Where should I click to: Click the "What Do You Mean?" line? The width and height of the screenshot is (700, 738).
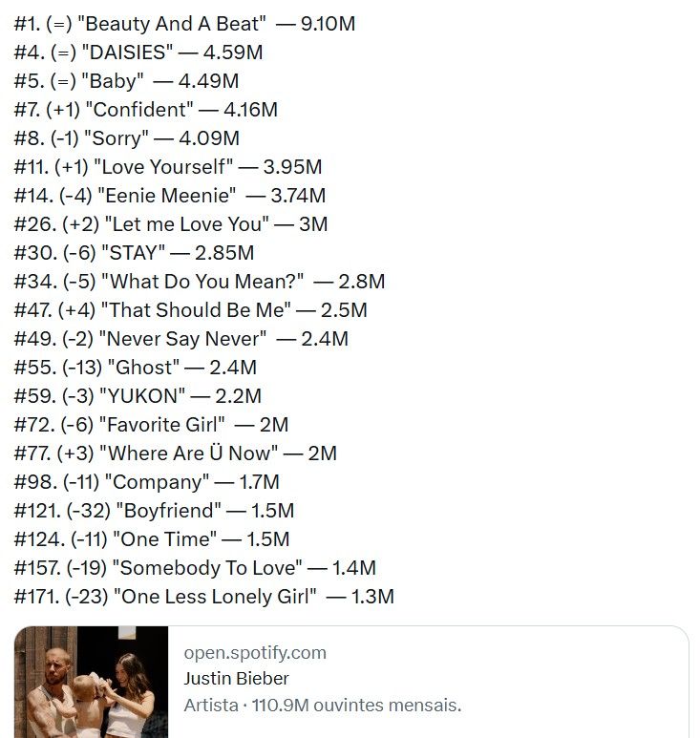[200, 282]
